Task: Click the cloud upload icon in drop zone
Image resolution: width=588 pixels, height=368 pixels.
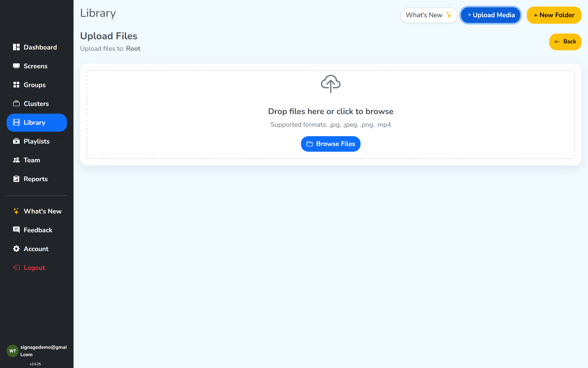Action: (x=331, y=84)
